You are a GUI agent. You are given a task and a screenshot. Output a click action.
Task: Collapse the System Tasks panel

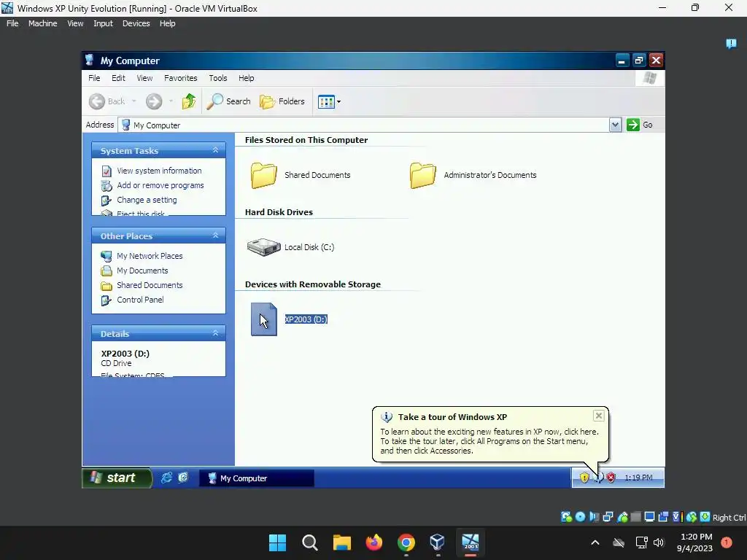pos(215,150)
